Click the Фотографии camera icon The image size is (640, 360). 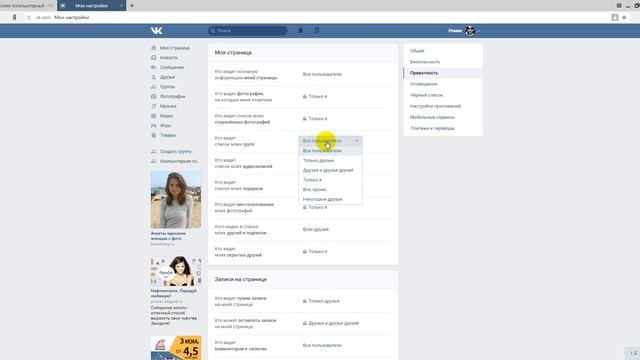(154, 96)
